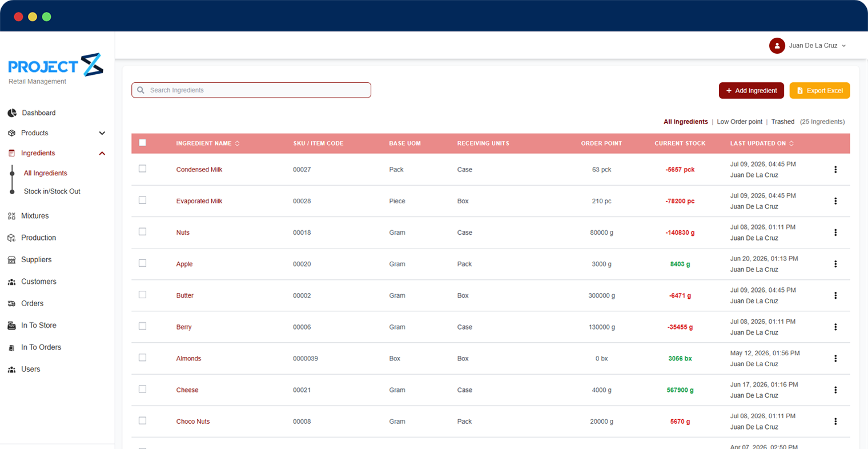Image resolution: width=868 pixels, height=449 pixels.
Task: Open the Juan De La Cruz dropdown
Action: (818, 46)
